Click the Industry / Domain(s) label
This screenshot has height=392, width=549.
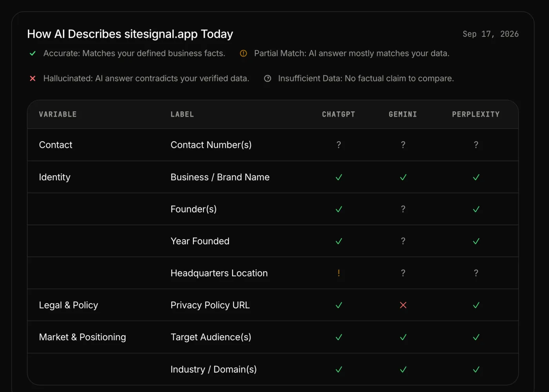pyautogui.click(x=214, y=369)
